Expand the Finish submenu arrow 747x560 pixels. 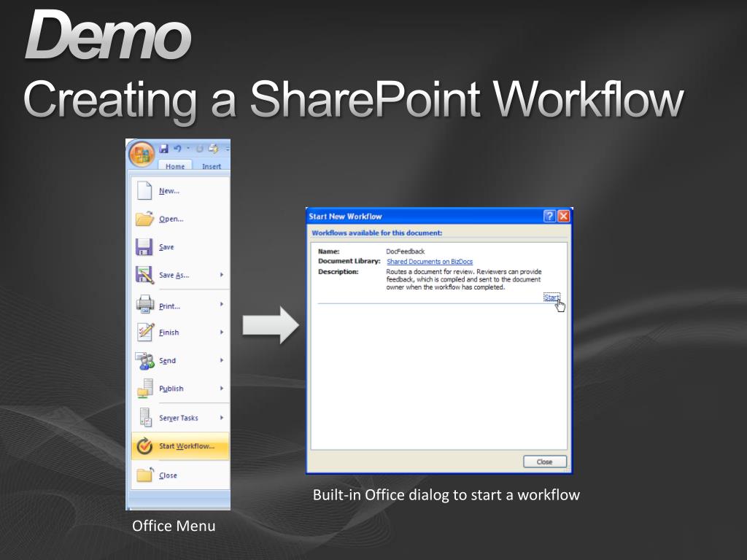click(x=222, y=332)
